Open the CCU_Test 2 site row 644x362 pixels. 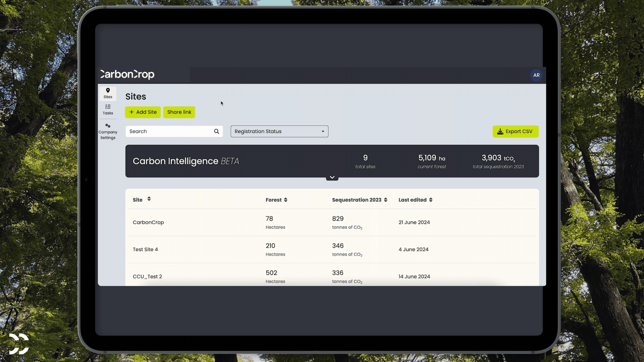coord(147,277)
